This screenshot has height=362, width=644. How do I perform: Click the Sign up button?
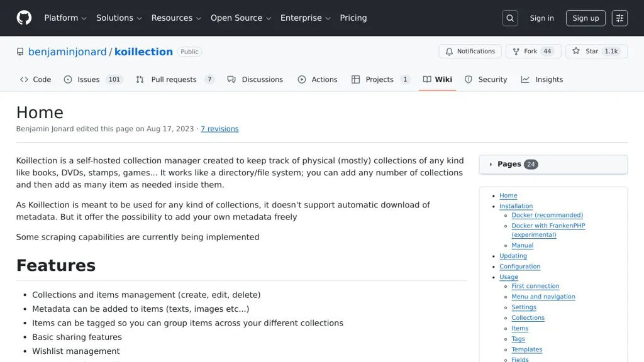pyautogui.click(x=586, y=18)
